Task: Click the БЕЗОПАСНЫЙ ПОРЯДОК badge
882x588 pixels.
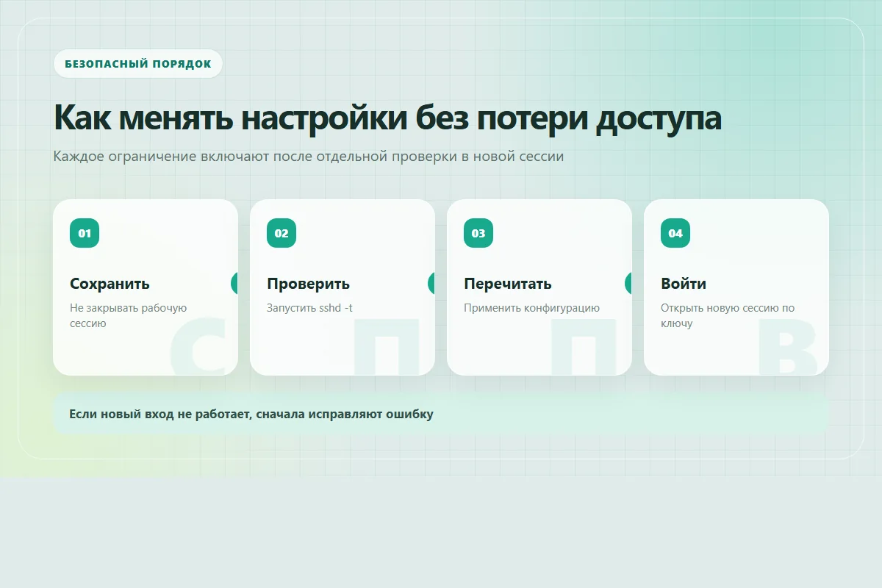Action: tap(138, 63)
